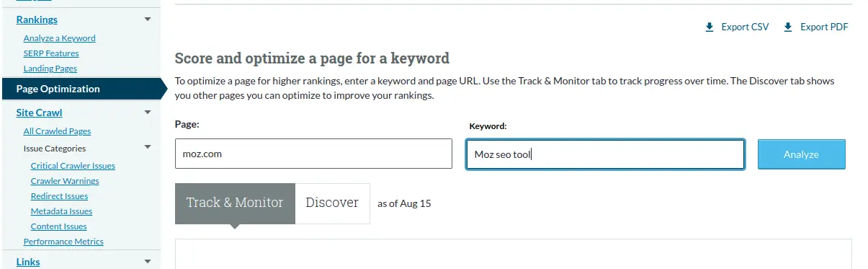Collapse the Site Crawl section arrow
The height and width of the screenshot is (269, 868).
pyautogui.click(x=148, y=113)
